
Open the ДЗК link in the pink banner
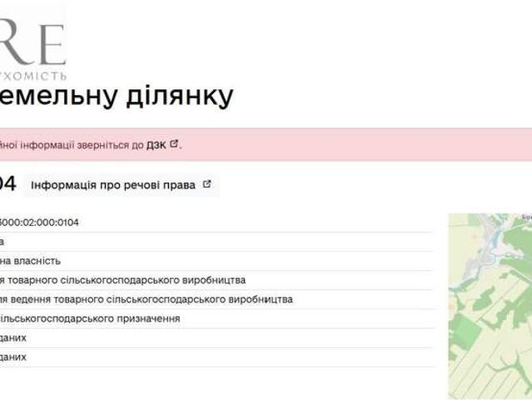(x=156, y=145)
